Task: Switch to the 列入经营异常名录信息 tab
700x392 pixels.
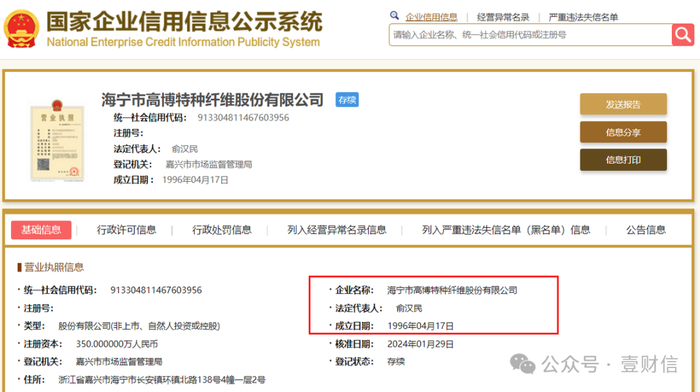Action: pos(337,230)
